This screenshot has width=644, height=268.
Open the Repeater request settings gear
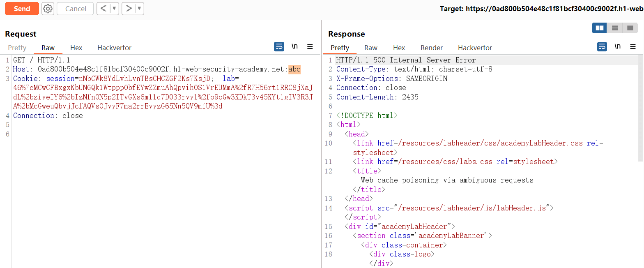pyautogui.click(x=48, y=9)
